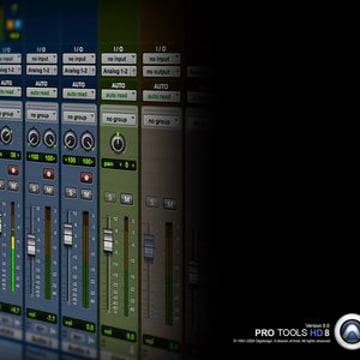Click the vol display under the middle blue strip fader
This screenshot has height=360, width=360.
42,315
